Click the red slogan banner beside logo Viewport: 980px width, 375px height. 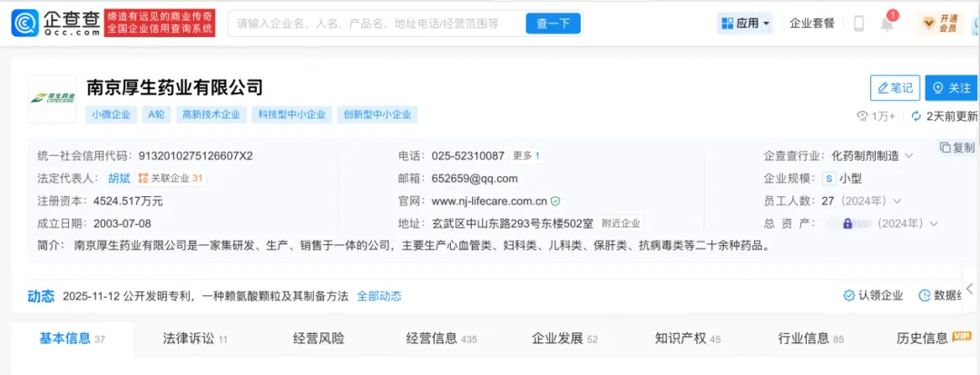click(x=160, y=23)
